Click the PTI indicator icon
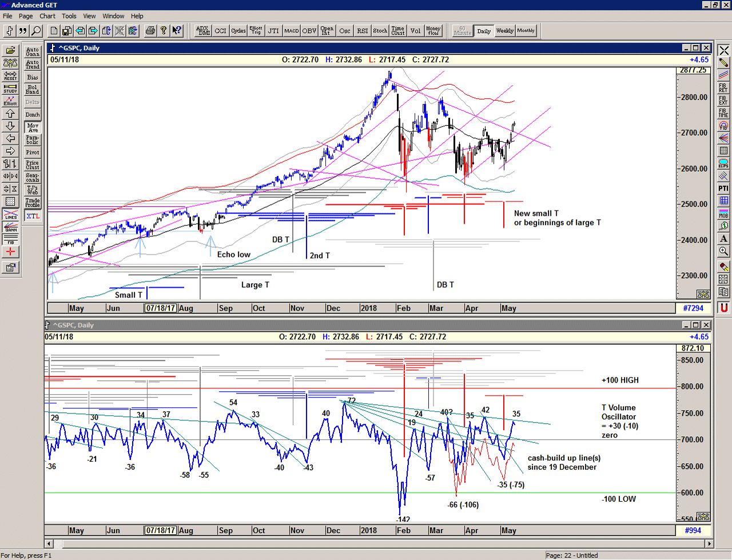Screen dimensions: 732x560 click(723, 188)
